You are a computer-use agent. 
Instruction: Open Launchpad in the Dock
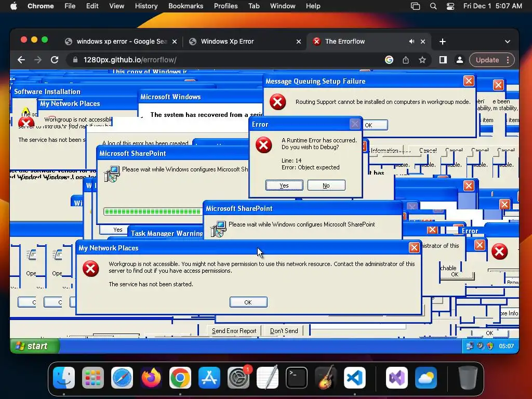coord(93,378)
